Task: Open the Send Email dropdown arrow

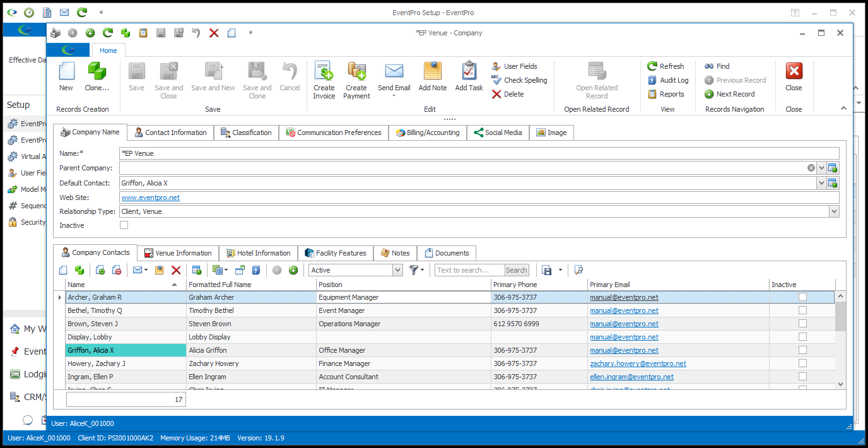Action: 394,96
